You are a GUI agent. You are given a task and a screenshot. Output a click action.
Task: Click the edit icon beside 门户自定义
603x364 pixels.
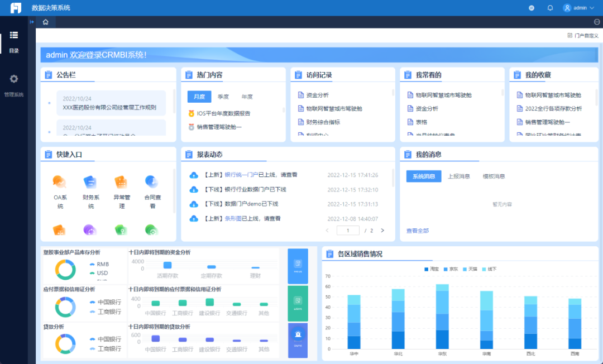(569, 35)
